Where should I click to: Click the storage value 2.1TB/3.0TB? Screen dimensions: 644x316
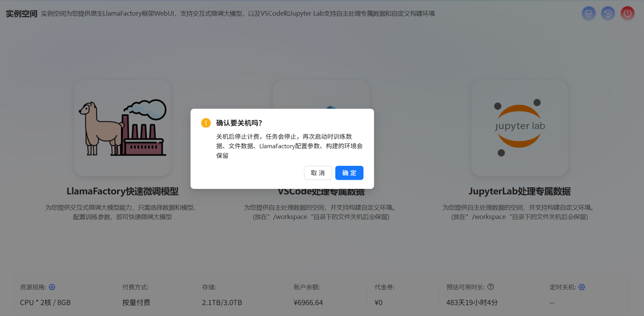(222, 302)
